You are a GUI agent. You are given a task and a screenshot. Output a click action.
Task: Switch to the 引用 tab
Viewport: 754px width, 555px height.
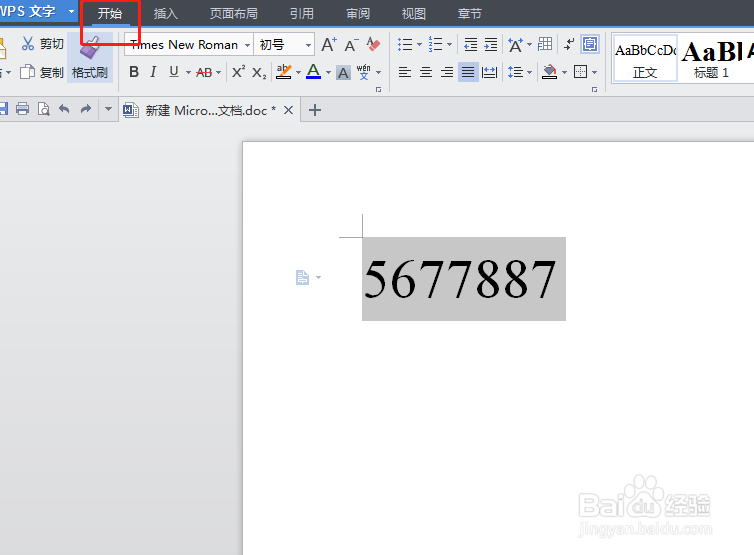click(302, 13)
